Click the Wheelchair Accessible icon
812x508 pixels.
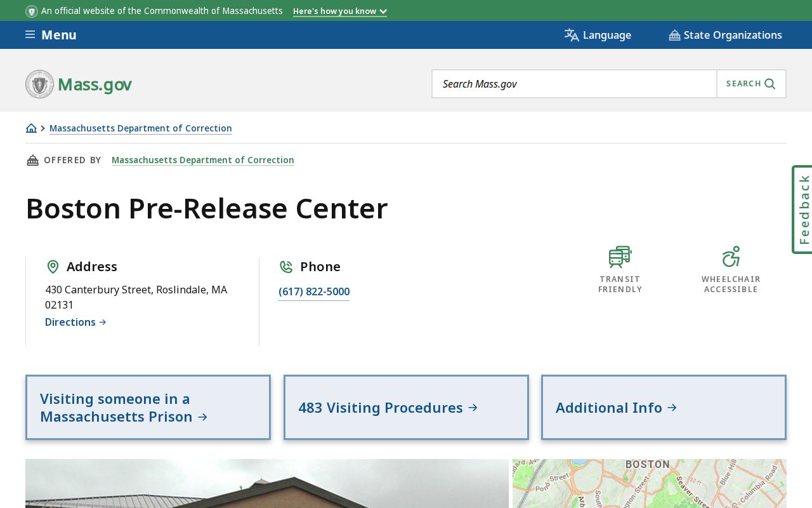click(731, 257)
